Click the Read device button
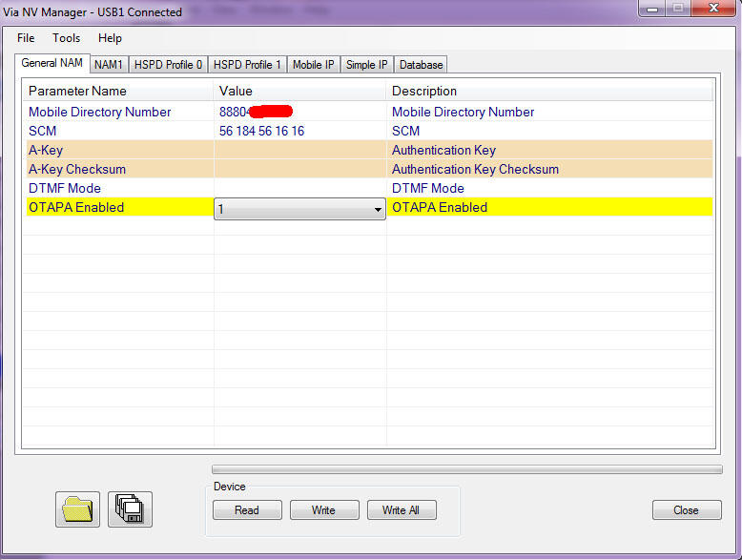The height and width of the screenshot is (560, 742). (x=247, y=509)
